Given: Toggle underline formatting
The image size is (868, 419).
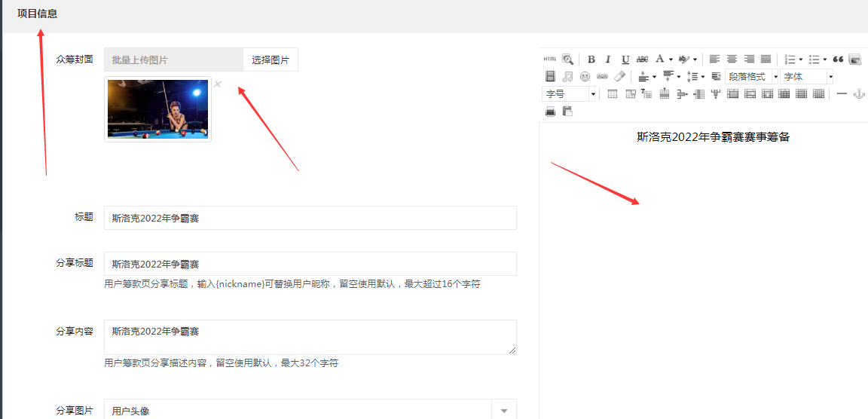Looking at the screenshot, I should (x=625, y=60).
